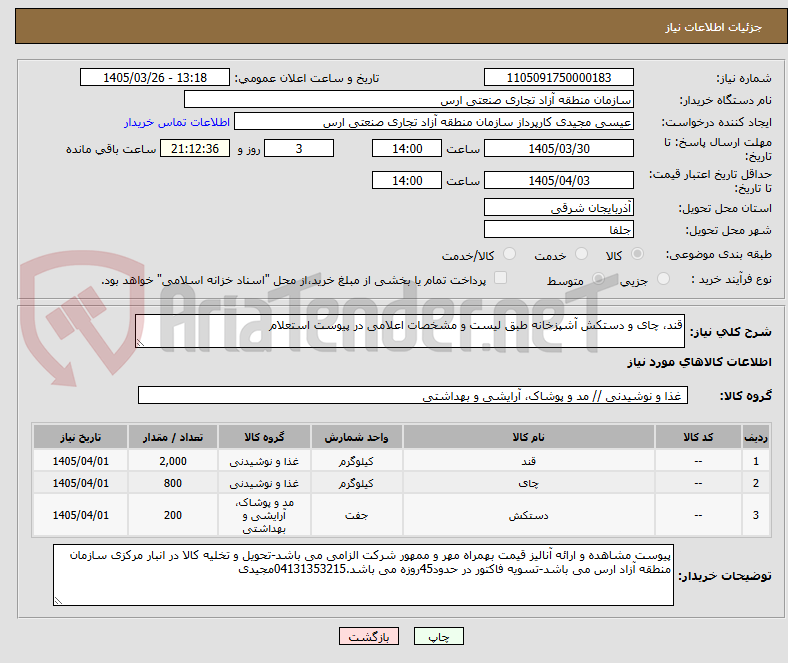
Task: Click the تعداد / مقدار column header
Action: point(173,437)
